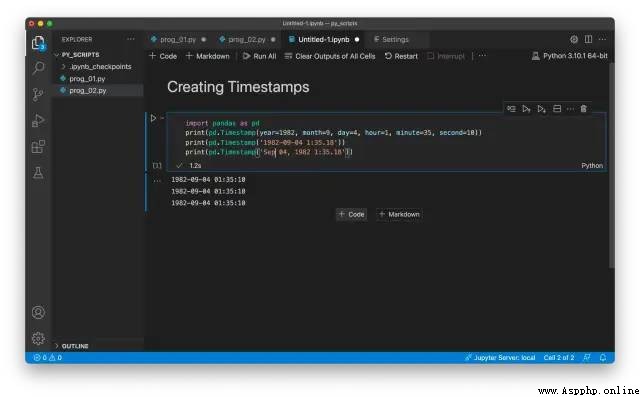Switch to the prog_01.py tab

pos(178,40)
